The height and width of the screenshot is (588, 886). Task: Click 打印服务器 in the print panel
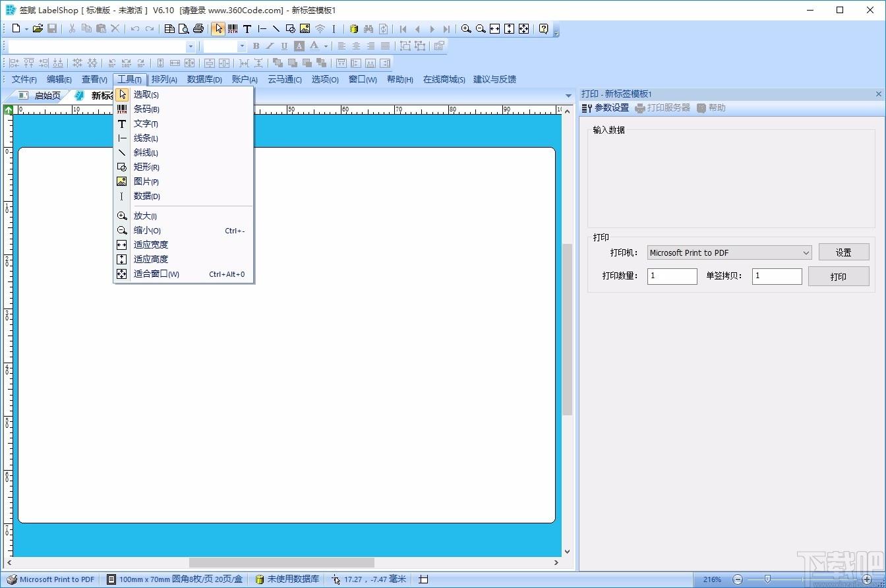663,108
